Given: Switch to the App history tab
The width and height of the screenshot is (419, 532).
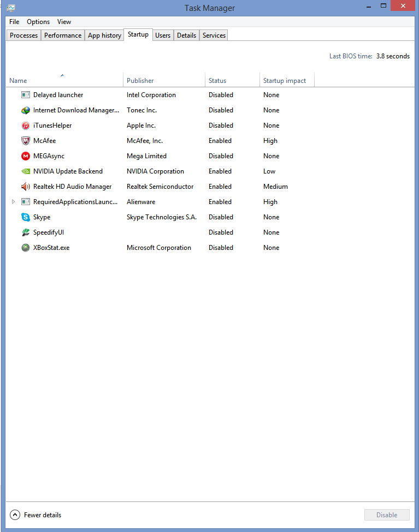Looking at the screenshot, I should coord(104,35).
